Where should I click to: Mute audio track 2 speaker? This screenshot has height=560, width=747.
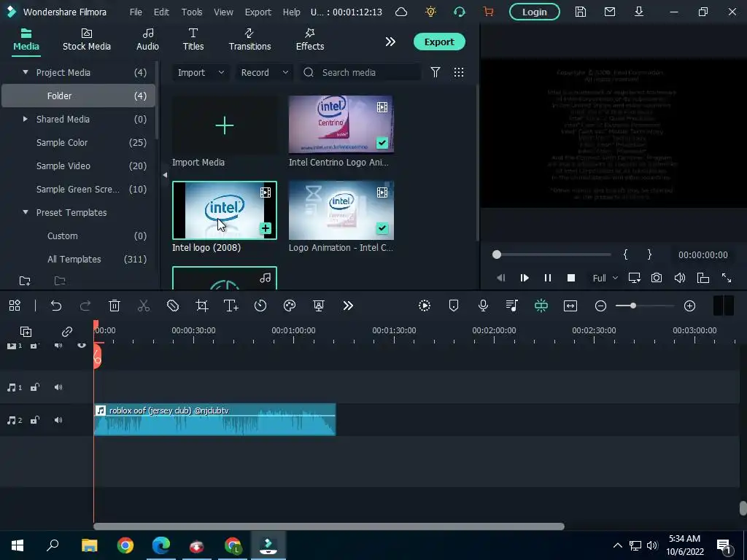pos(58,420)
